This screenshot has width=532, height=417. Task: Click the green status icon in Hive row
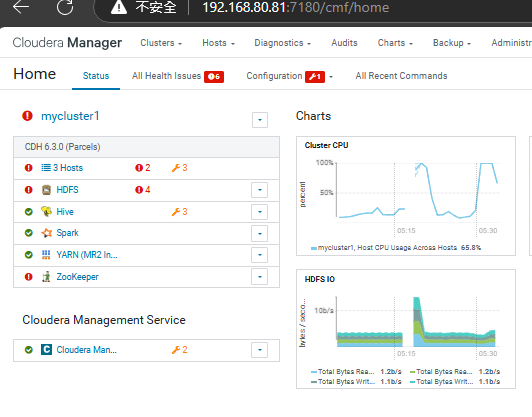click(x=28, y=212)
